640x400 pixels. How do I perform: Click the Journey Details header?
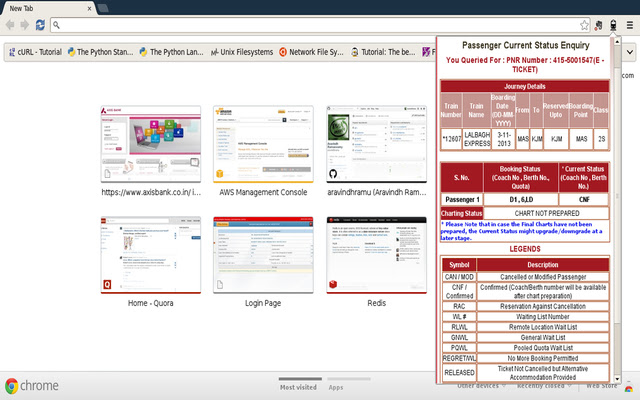click(x=524, y=86)
